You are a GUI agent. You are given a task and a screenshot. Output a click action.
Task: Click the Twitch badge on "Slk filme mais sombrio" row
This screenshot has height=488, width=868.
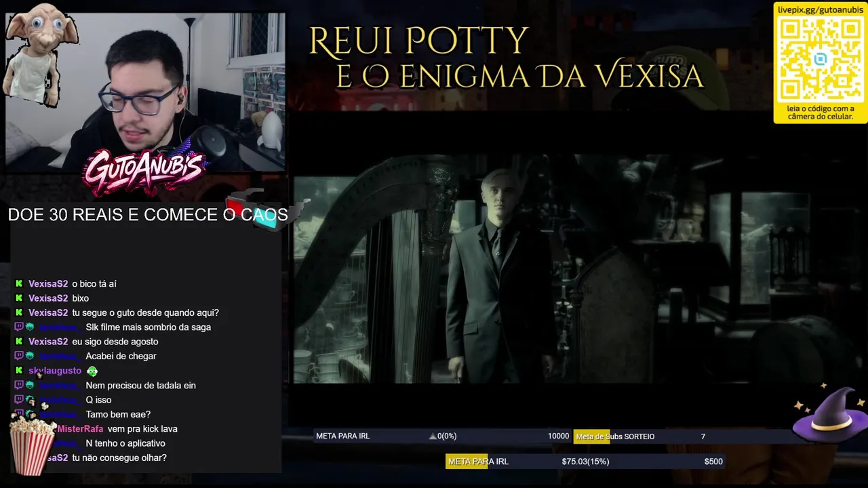(19, 327)
